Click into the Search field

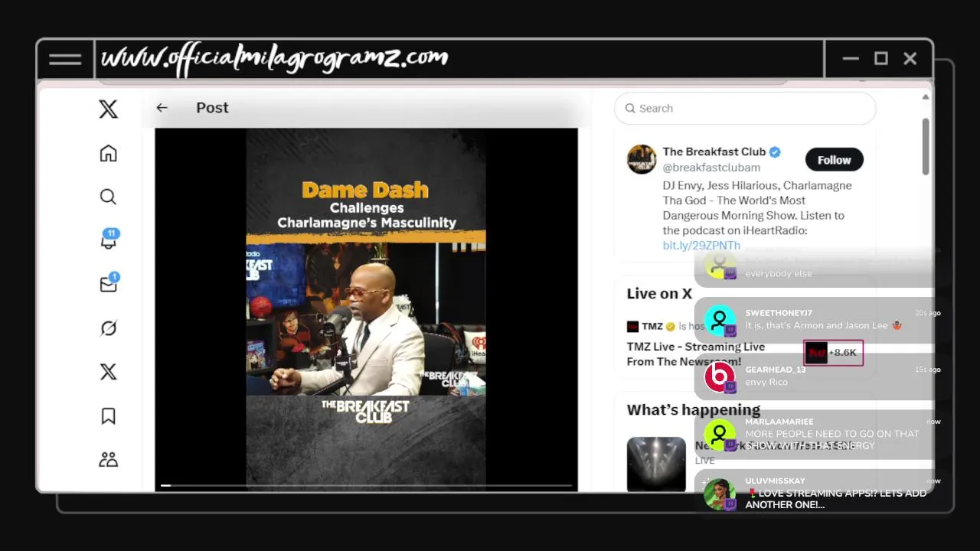(x=745, y=109)
